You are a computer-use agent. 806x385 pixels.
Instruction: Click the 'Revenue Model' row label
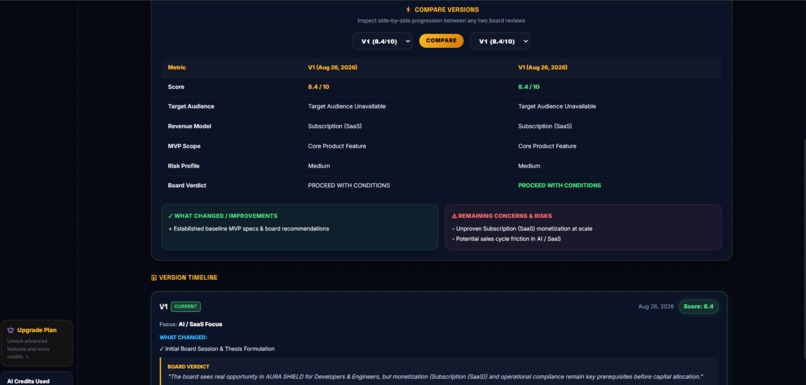[x=189, y=126]
